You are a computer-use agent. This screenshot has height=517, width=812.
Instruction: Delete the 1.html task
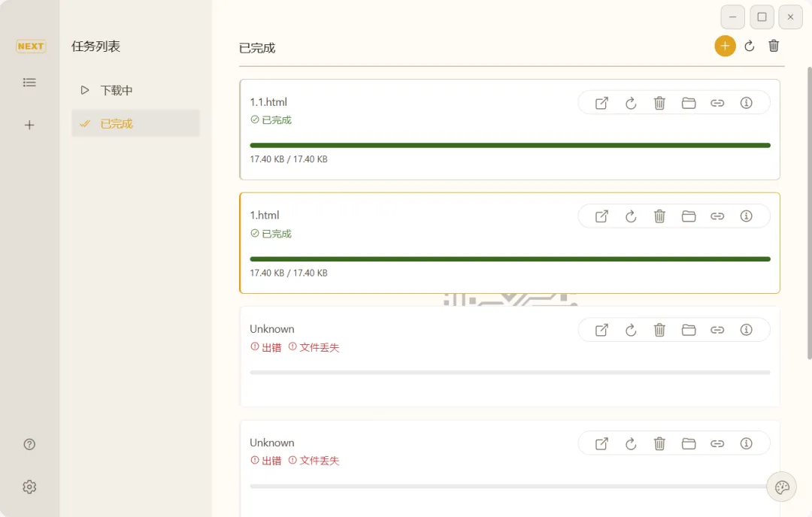pos(659,216)
